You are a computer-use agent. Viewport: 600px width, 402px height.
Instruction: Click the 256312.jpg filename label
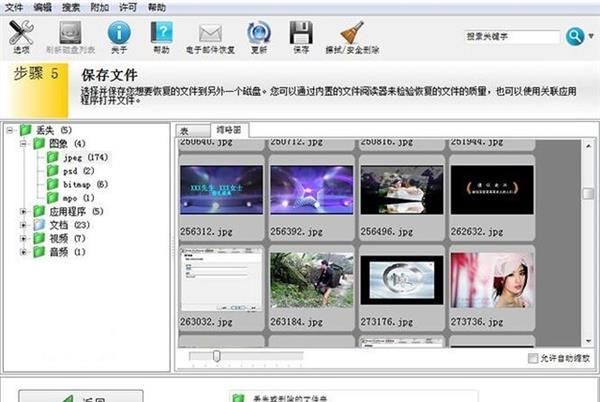pos(206,231)
